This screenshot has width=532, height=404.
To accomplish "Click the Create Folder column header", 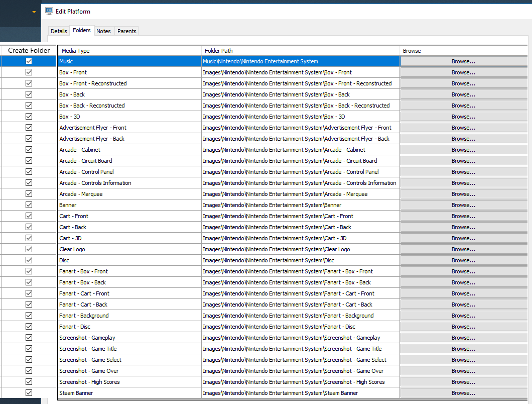I will pyautogui.click(x=29, y=50).
